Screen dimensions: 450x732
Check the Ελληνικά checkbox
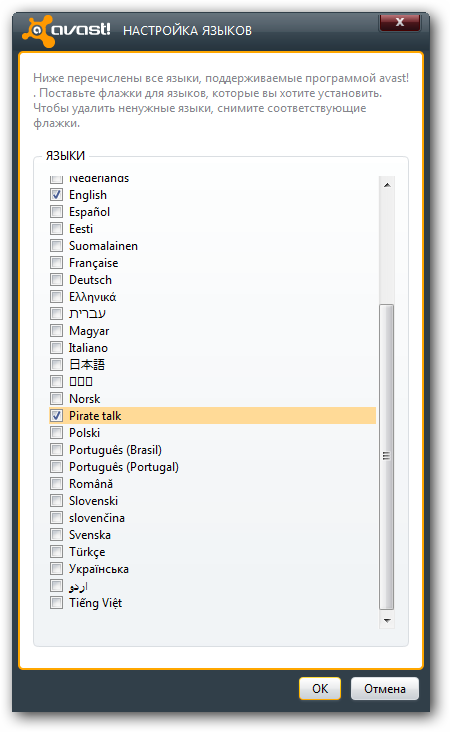tap(56, 296)
